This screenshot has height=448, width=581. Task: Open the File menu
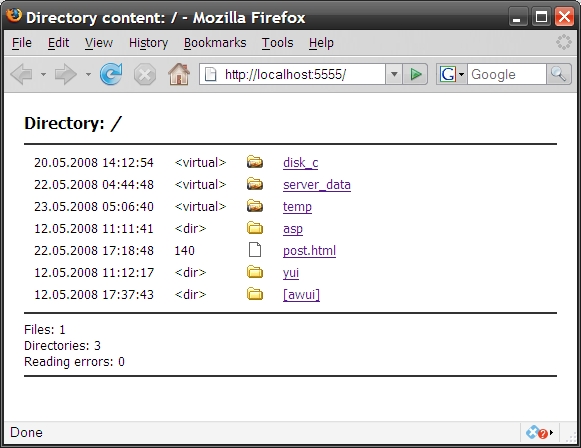pyautogui.click(x=21, y=43)
